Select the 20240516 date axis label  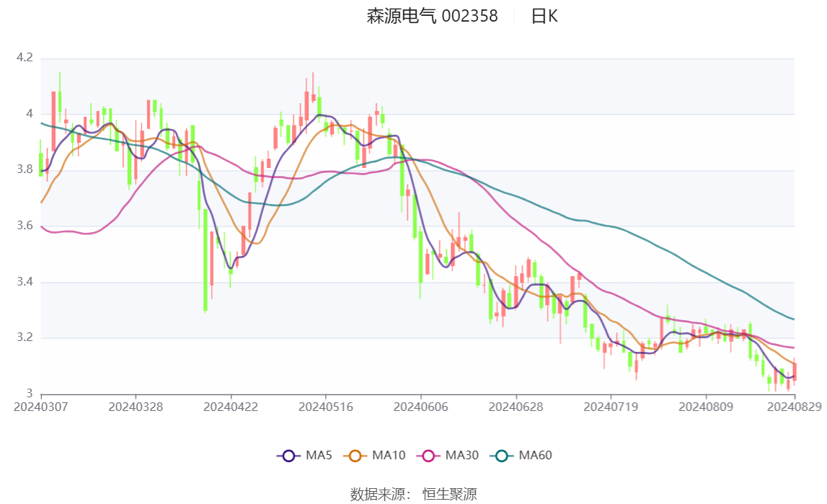pos(325,407)
